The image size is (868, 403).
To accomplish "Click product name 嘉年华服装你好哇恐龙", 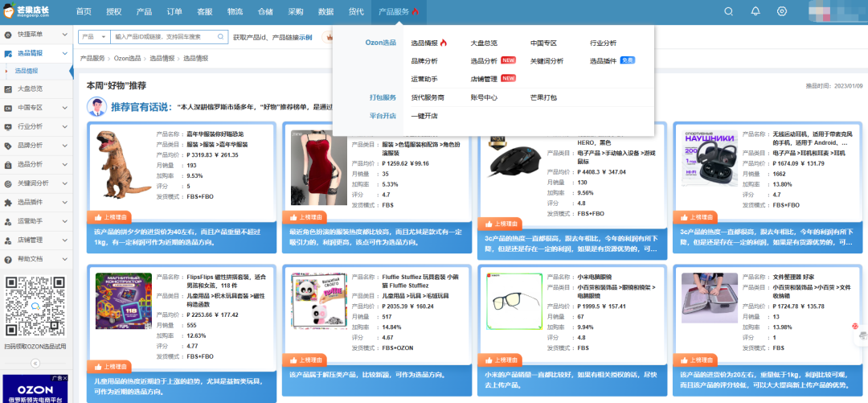I will coord(215,134).
